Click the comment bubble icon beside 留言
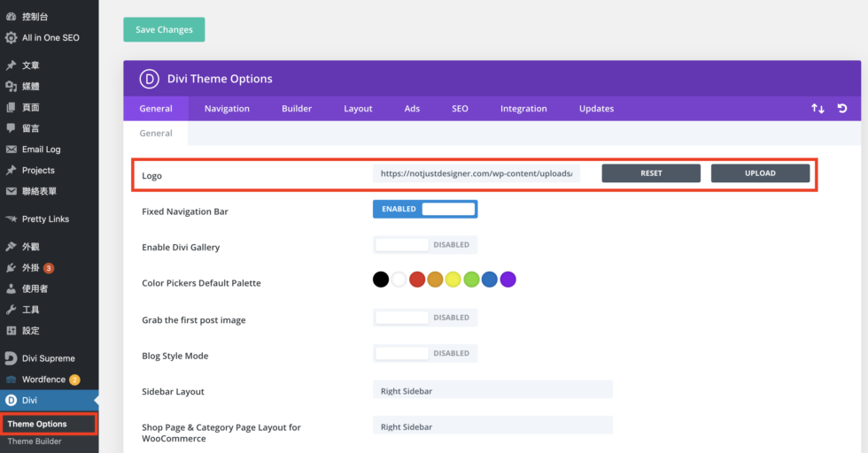The width and height of the screenshot is (868, 453). [11, 128]
